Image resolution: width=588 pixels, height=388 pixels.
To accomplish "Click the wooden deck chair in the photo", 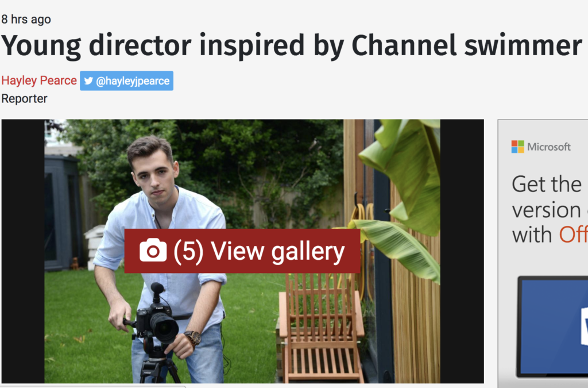I will (320, 327).
